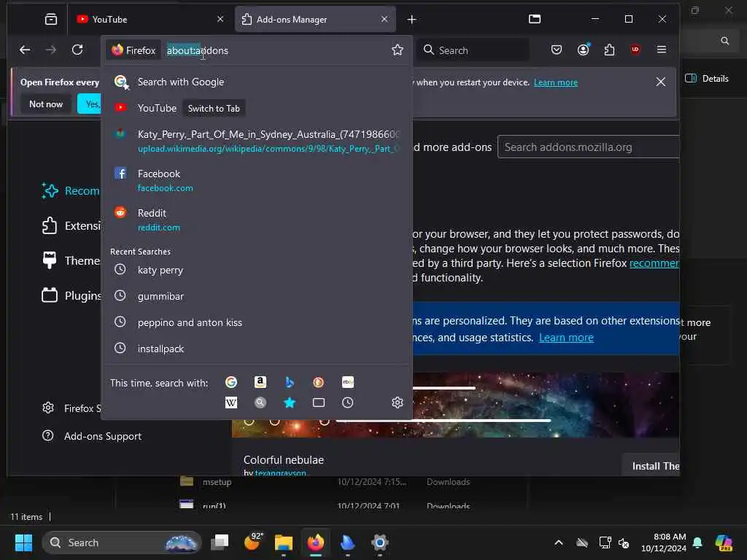Open Extensions category in sidebar
747x560 pixels.
click(71, 226)
